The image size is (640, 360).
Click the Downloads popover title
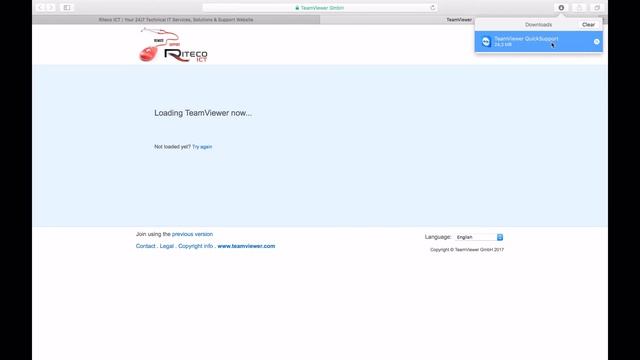click(x=538, y=24)
